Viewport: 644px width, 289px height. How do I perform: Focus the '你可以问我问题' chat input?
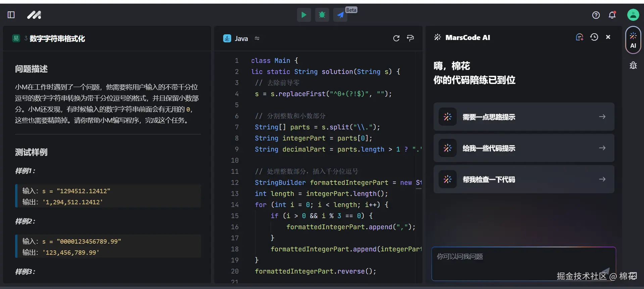tap(524, 264)
